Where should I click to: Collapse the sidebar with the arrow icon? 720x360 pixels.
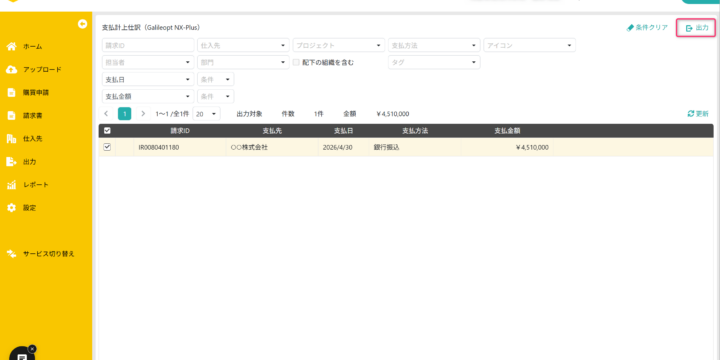coord(83,24)
